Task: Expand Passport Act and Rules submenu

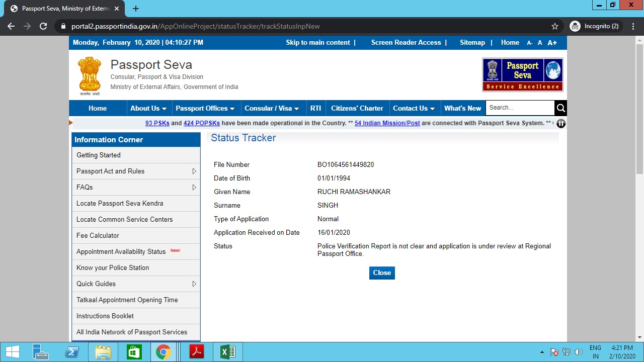Action: click(194, 171)
